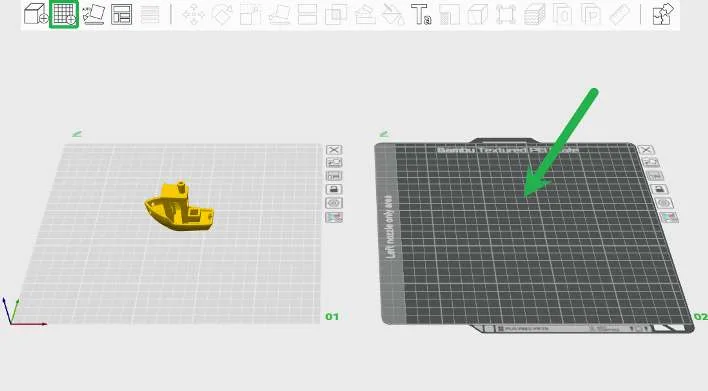Remove plate 01 with its X icon
708x391 pixels.
pos(334,150)
